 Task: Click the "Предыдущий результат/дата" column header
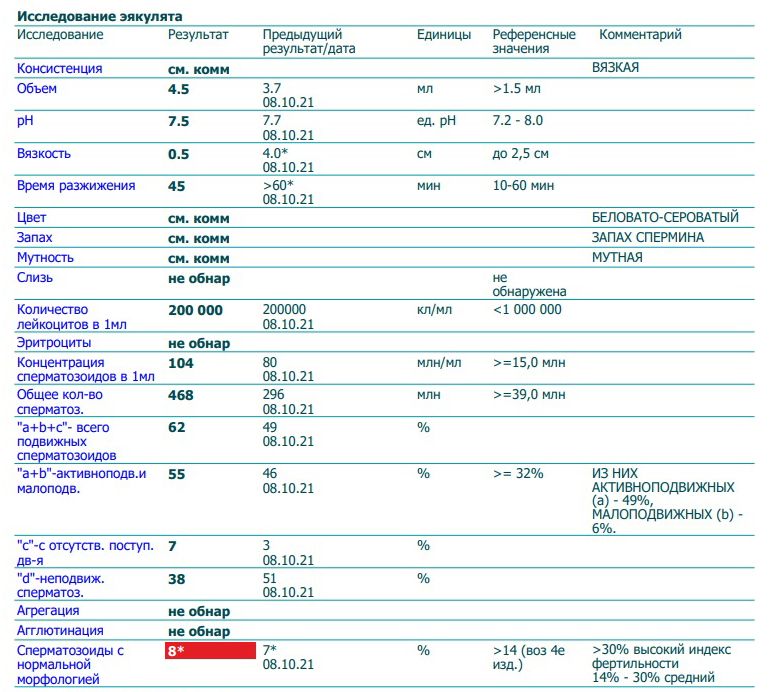308,41
